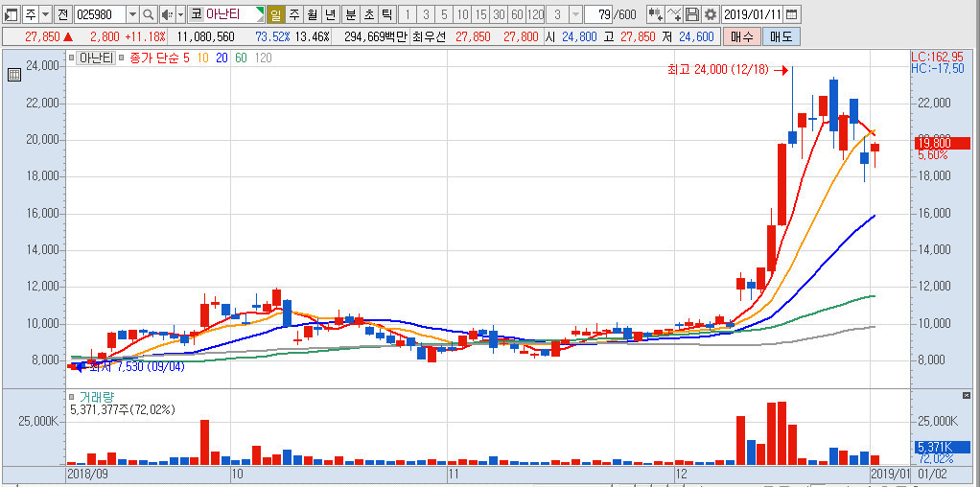
Task: Click the small square before 아난티 legend
Action: coord(71,58)
